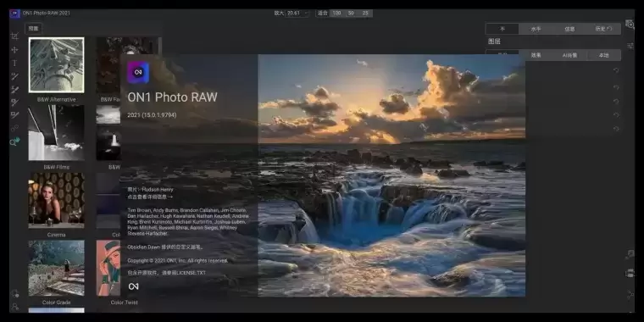Click the 适合 fit zoom button
This screenshot has width=644, height=322.
(x=322, y=14)
